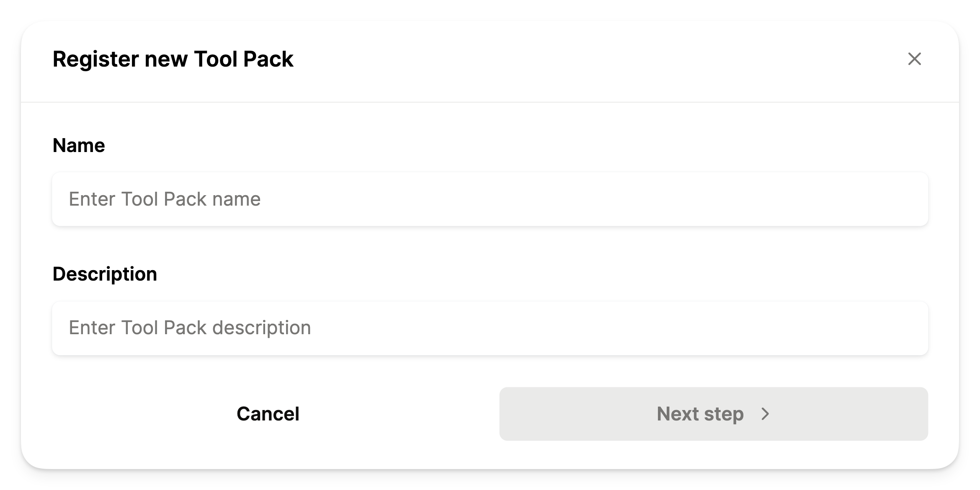Select the Name label above the input
Image resolution: width=980 pixels, height=490 pixels.
[x=79, y=145]
